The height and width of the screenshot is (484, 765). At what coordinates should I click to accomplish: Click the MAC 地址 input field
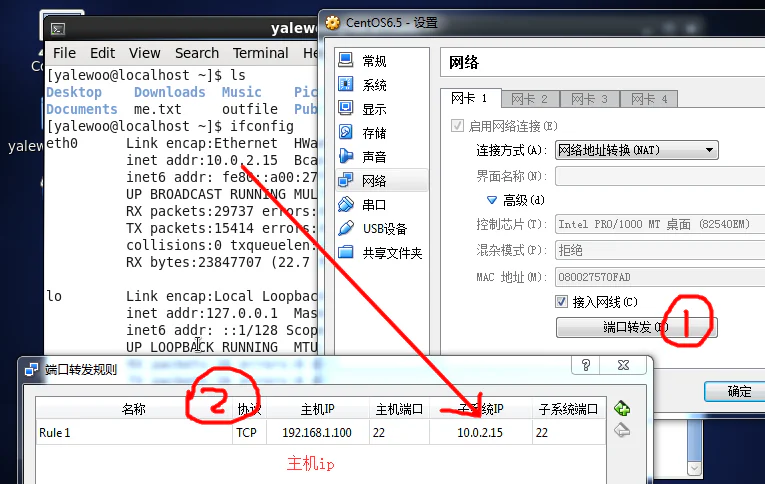pos(660,277)
